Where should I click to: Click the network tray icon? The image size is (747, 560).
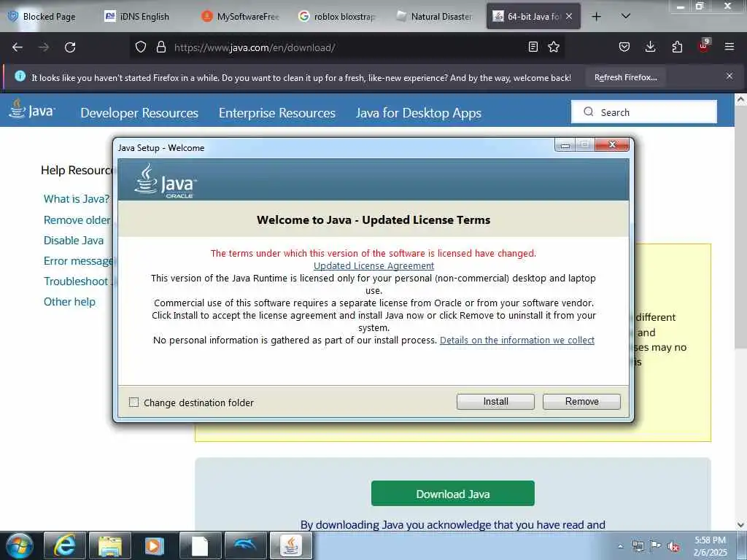[x=638, y=546]
